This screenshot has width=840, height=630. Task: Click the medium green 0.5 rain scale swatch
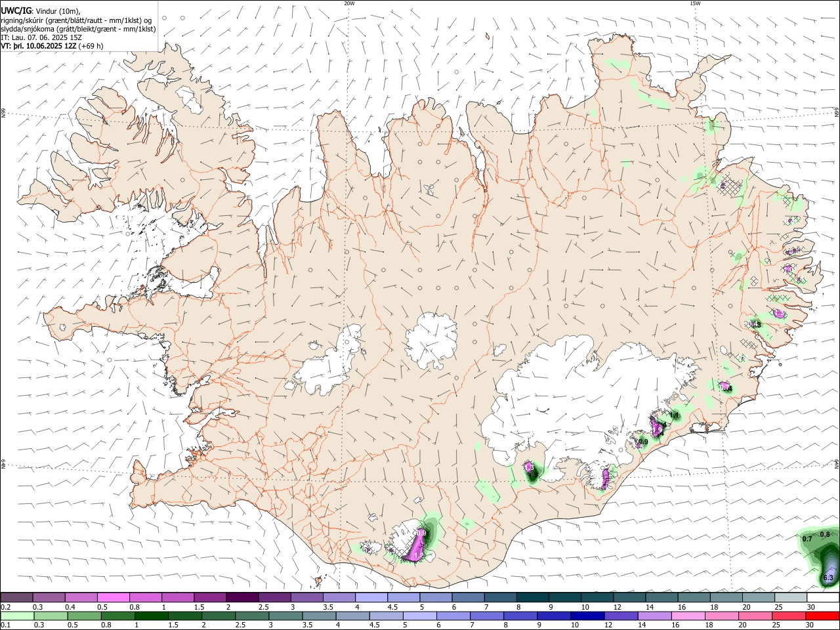84,616
